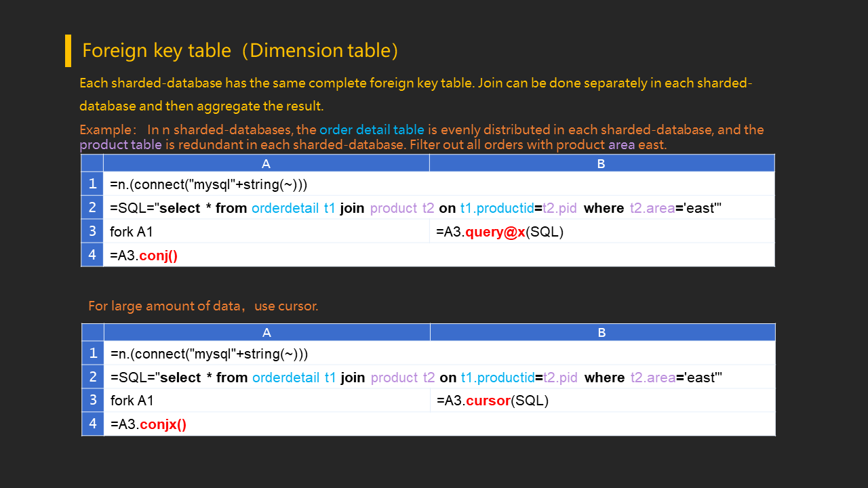Viewport: 868px width, 488px height.
Task: Select column header B of the query@x table
Action: 601,163
